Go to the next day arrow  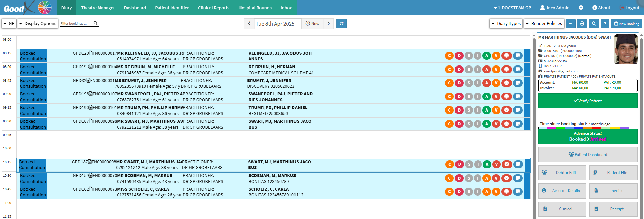[328, 24]
